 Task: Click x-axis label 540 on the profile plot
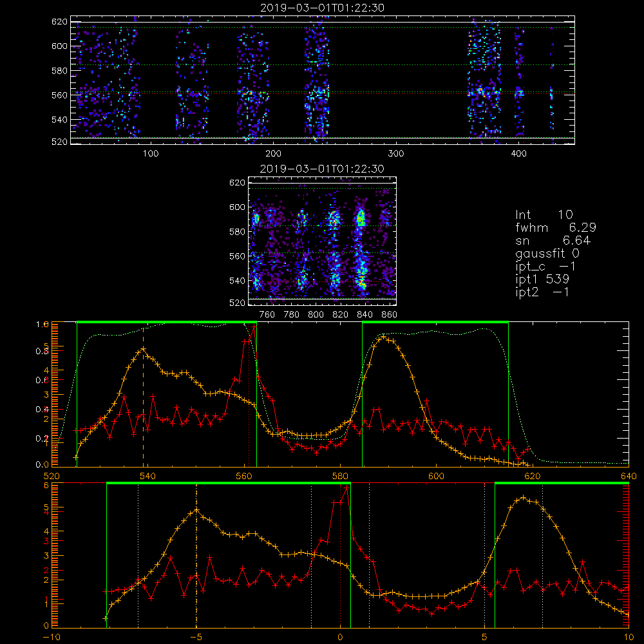click(x=147, y=476)
